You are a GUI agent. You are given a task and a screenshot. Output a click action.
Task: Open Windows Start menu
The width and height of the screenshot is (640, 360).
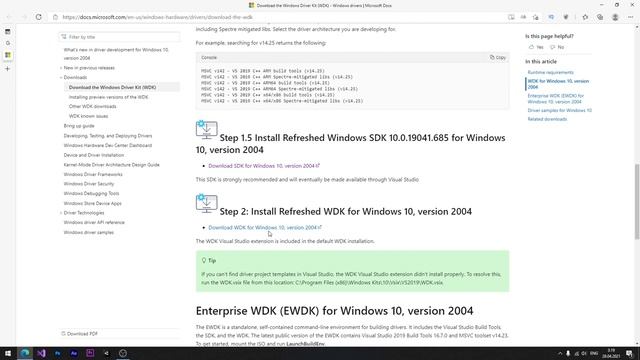[x=8, y=353]
